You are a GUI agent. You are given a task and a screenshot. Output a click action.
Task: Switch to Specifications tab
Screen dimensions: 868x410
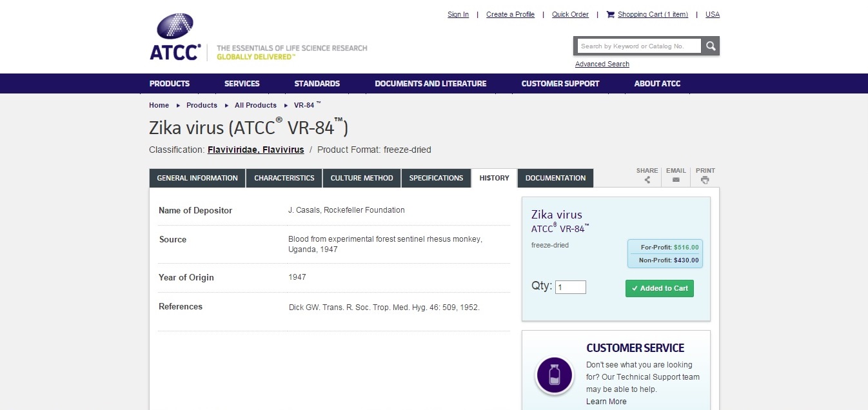pyautogui.click(x=436, y=178)
